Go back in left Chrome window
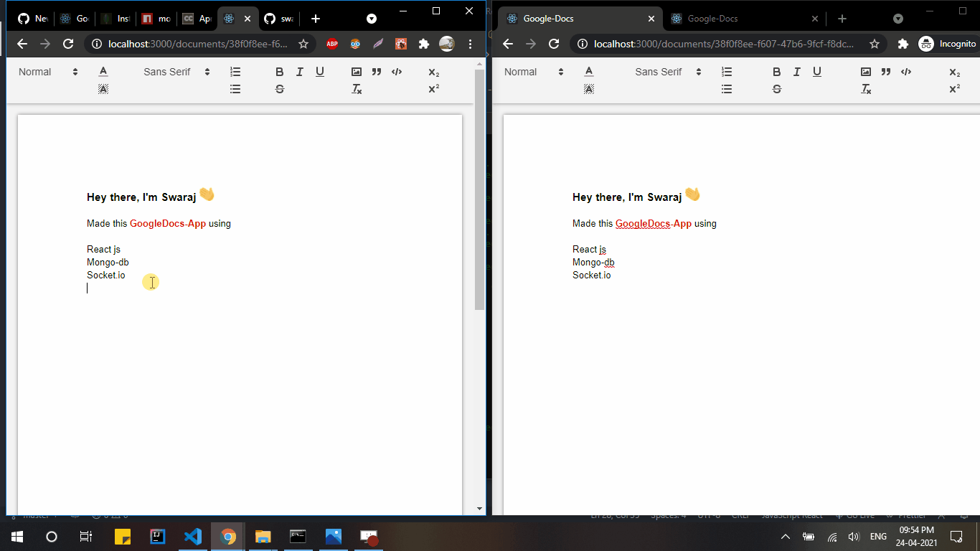This screenshot has height=551, width=980. [x=22, y=44]
